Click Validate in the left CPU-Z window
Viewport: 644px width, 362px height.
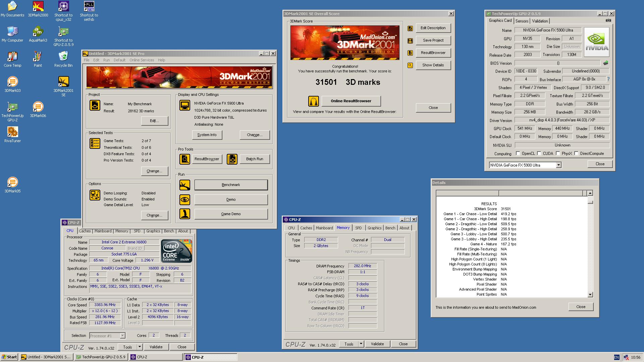(x=156, y=347)
